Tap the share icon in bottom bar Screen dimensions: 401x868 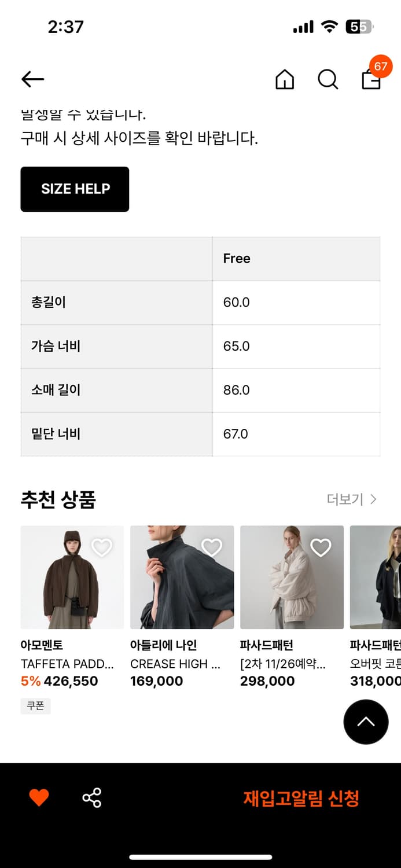tap(91, 797)
